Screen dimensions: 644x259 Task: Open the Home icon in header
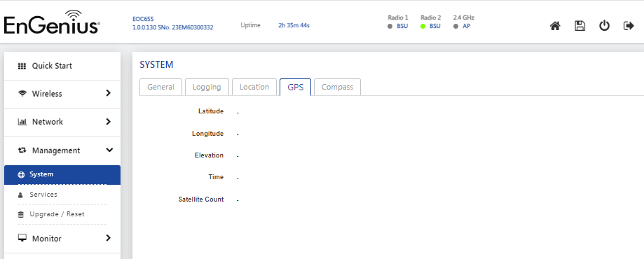[x=555, y=27]
